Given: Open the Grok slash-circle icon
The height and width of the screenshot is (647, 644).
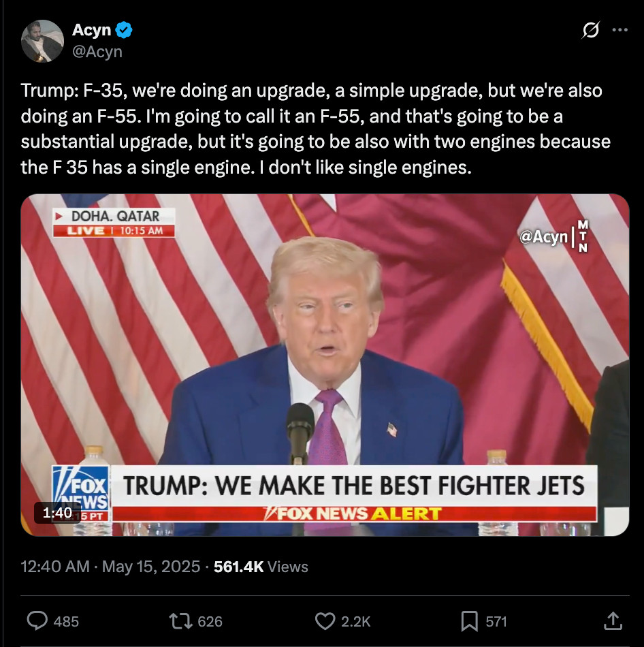Looking at the screenshot, I should tap(591, 30).
